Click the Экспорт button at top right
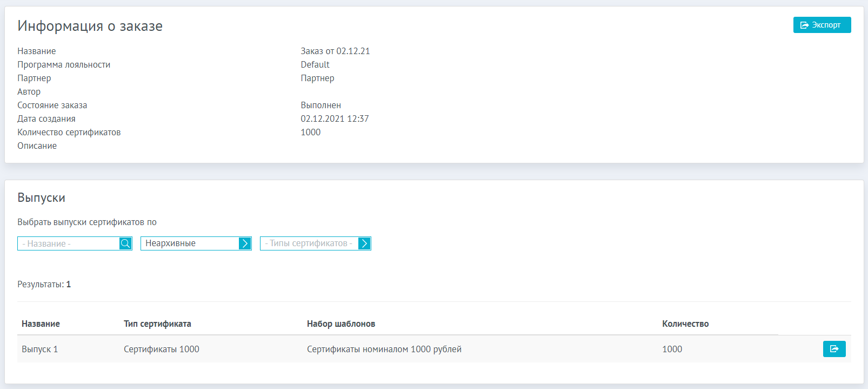Image resolution: width=868 pixels, height=389 pixels. click(x=822, y=25)
